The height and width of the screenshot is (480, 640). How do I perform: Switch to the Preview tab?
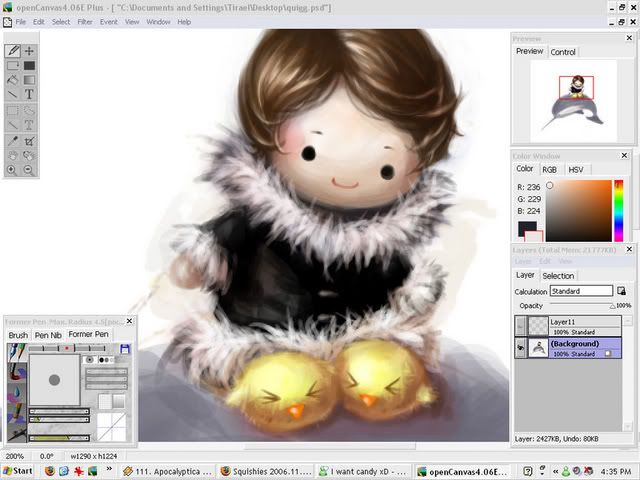[529, 51]
